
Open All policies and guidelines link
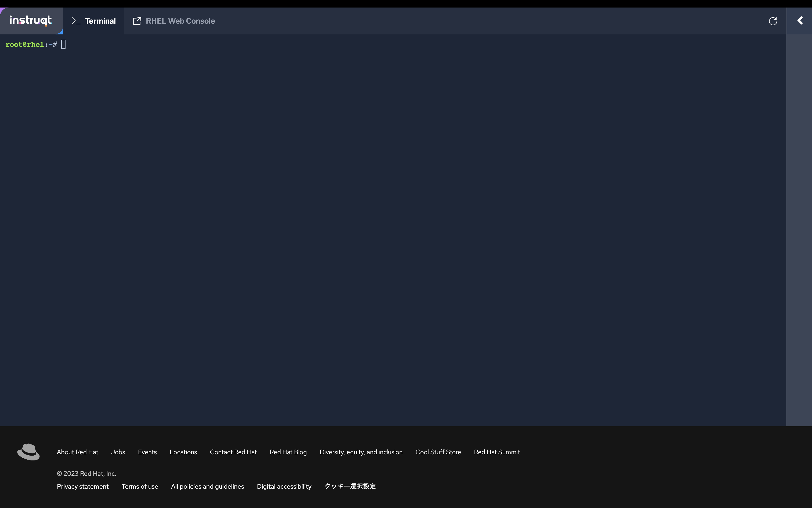[x=207, y=486]
